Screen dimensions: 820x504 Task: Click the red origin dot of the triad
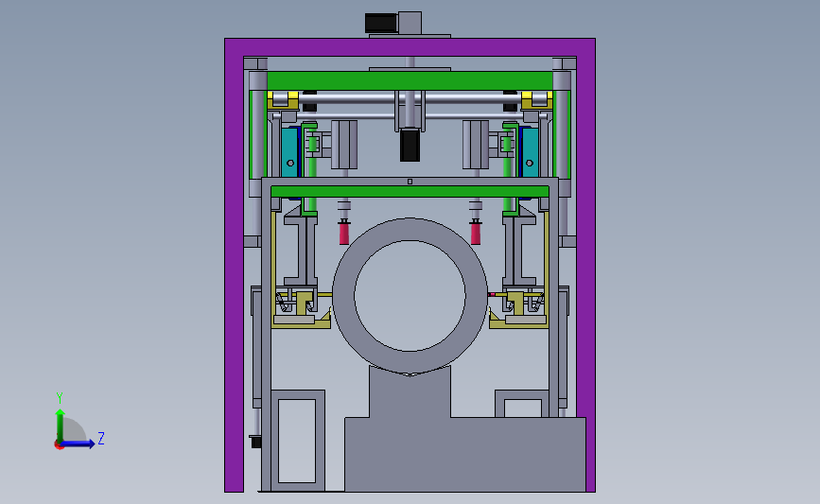tap(59, 445)
